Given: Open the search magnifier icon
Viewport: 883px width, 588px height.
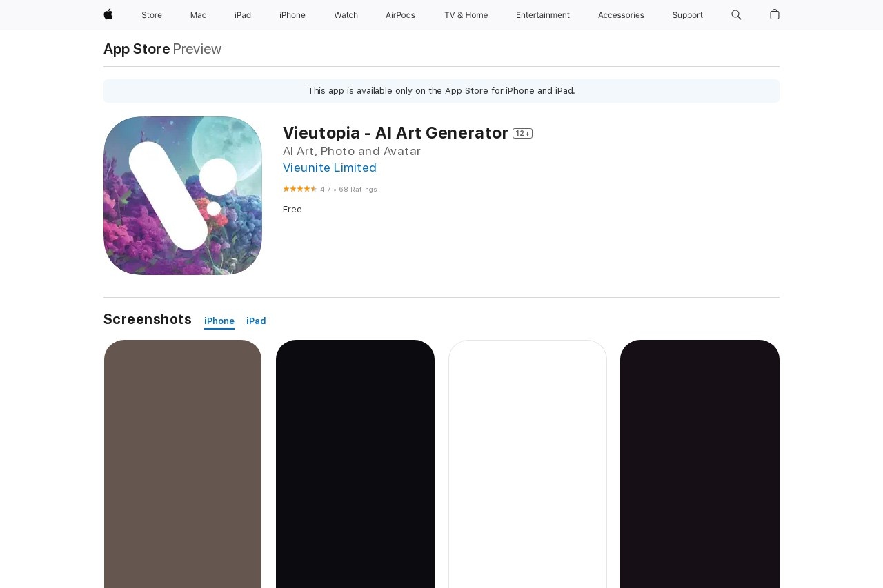Looking at the screenshot, I should point(736,14).
